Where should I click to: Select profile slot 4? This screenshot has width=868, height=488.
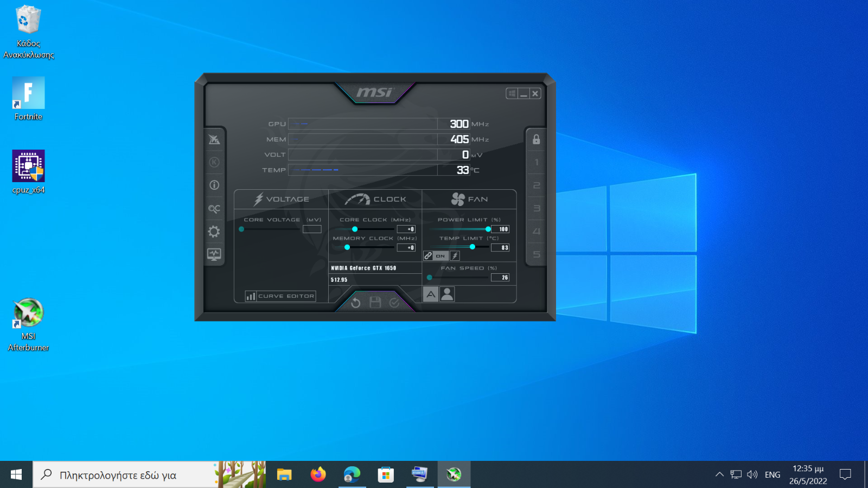tap(537, 232)
